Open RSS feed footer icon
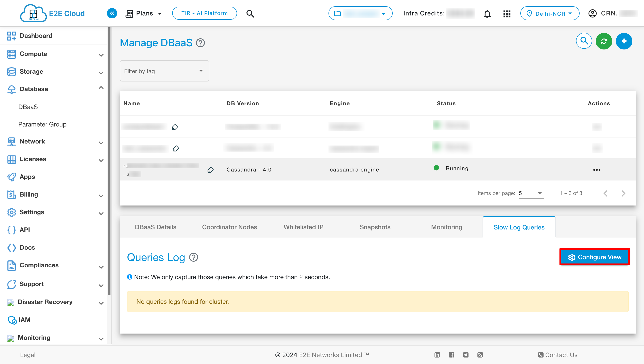644x364 pixels. pos(480,355)
